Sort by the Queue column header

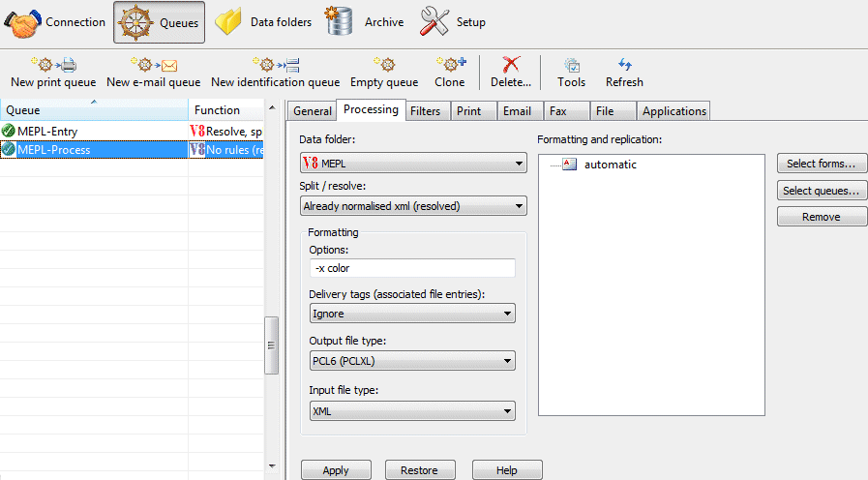[94, 110]
